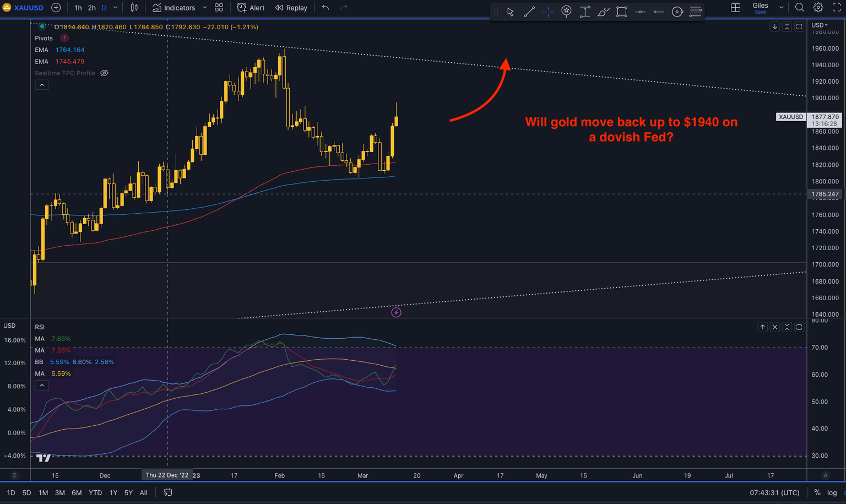Open the Indicators favorites dropdown arrow
Screen dimensions: 846x504
pyautogui.click(x=205, y=8)
